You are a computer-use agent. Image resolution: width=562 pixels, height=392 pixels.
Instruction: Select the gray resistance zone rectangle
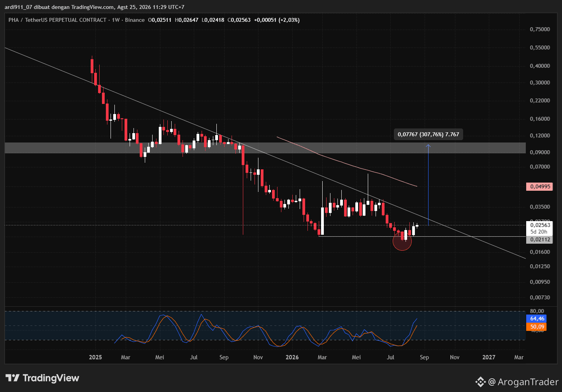265,148
